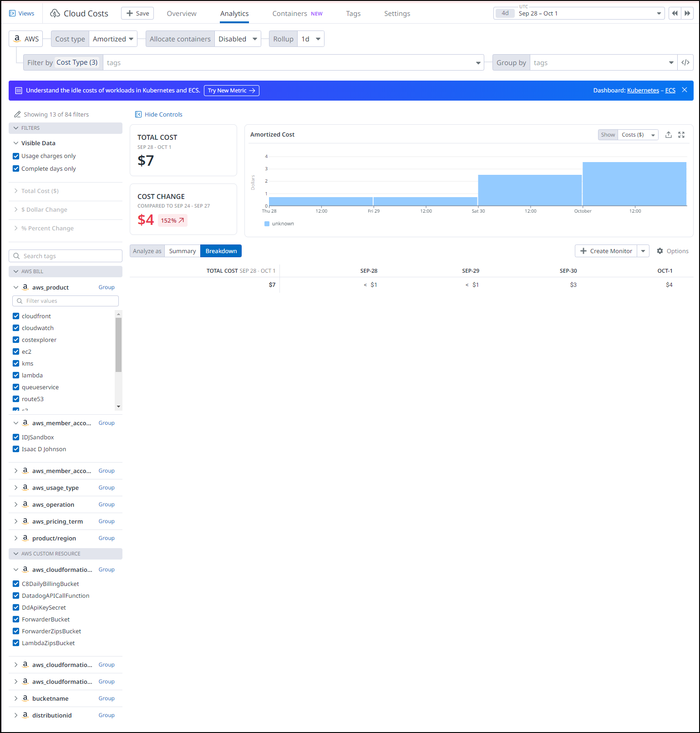
Task: Uncheck the ForwarderBucket resource
Action: click(16, 619)
